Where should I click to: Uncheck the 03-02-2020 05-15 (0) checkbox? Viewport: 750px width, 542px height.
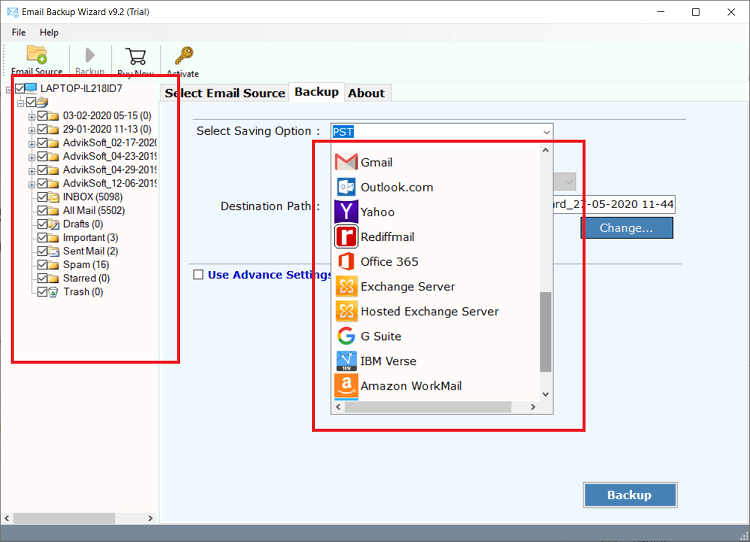point(42,116)
